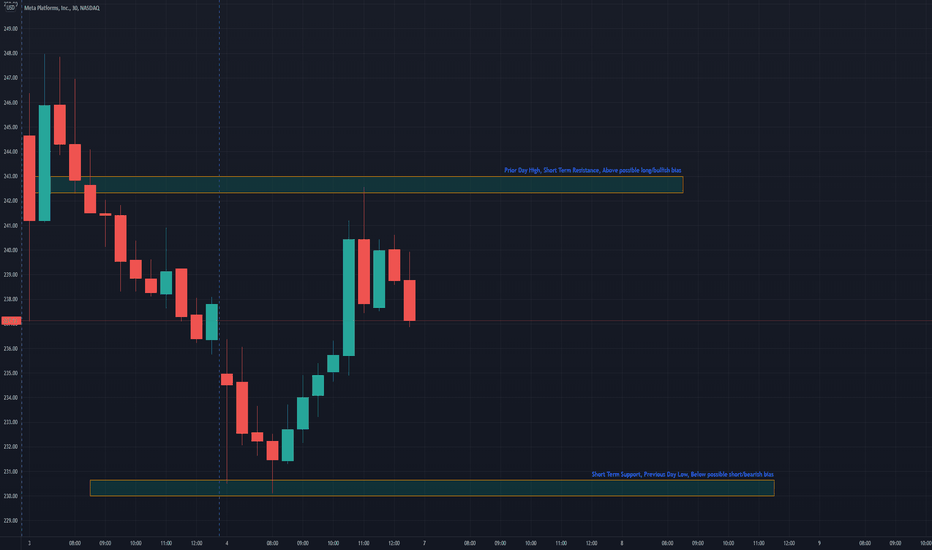Click the 234.00 price axis label
Image resolution: width=932 pixels, height=550 pixels.
[11, 398]
